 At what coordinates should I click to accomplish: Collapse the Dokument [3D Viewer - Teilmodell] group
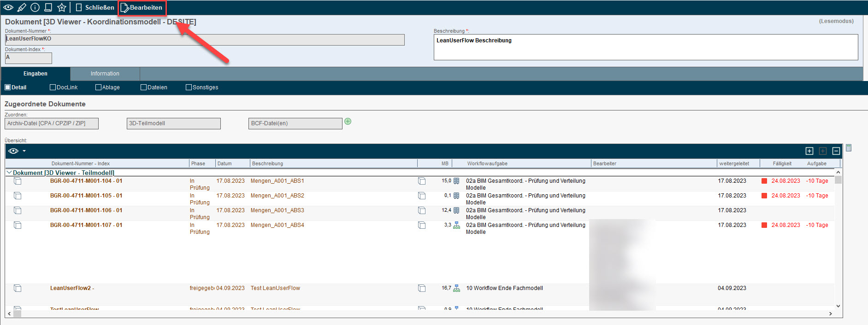pyautogui.click(x=9, y=173)
